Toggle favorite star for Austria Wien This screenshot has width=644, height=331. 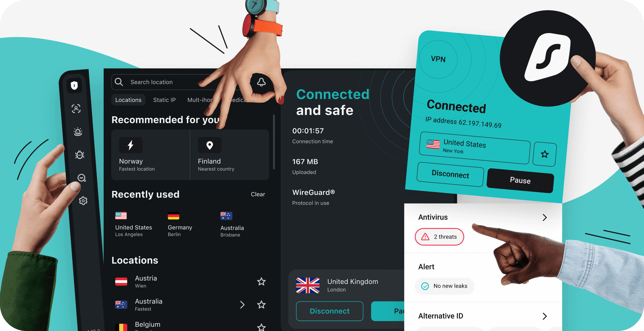pyautogui.click(x=262, y=280)
